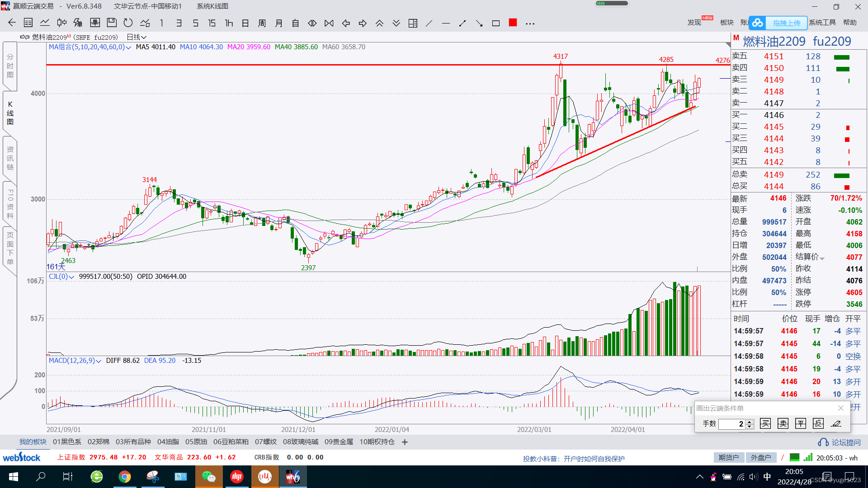Expand the CJL(0) indicator dropdown

tap(71, 277)
